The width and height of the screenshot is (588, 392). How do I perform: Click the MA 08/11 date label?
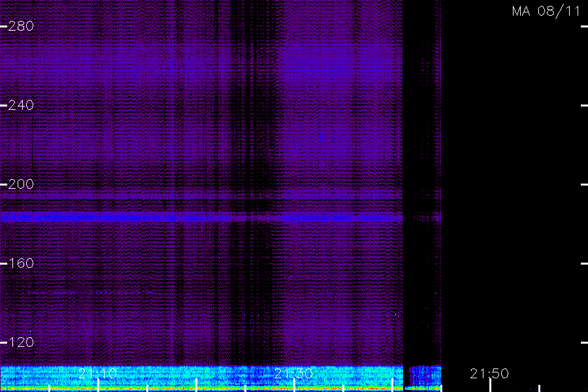tap(546, 11)
